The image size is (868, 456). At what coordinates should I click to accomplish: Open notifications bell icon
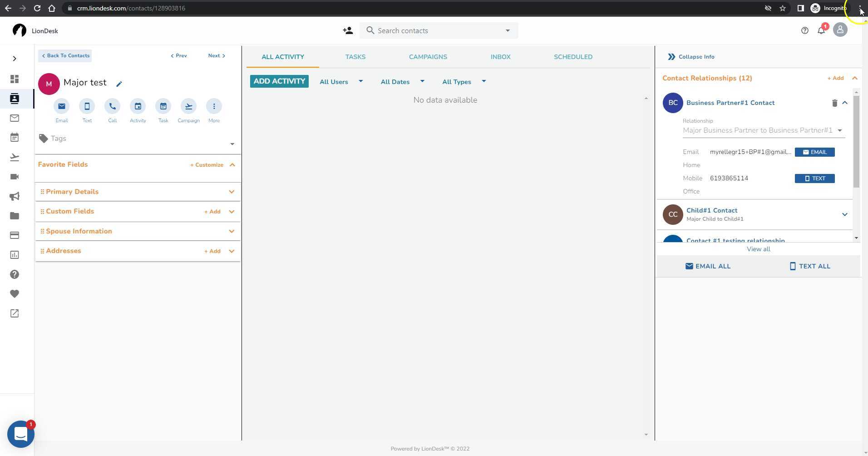822,30
